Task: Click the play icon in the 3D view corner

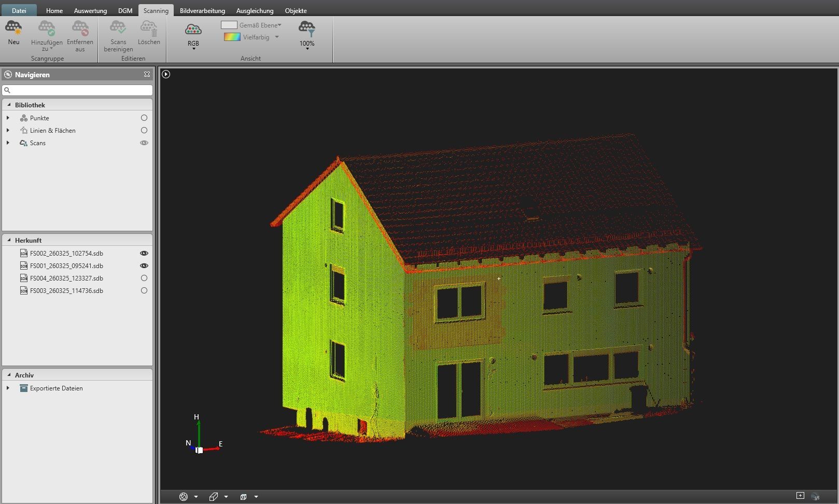Action: coord(166,74)
